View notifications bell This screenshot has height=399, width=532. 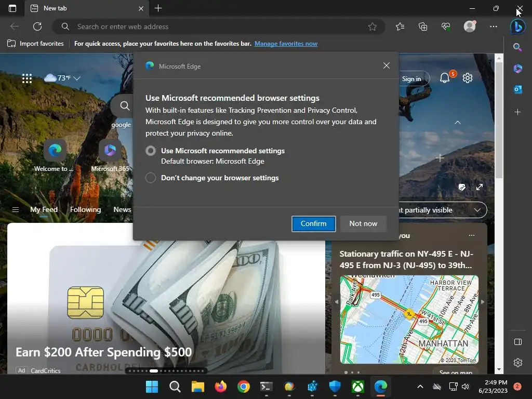(x=445, y=78)
